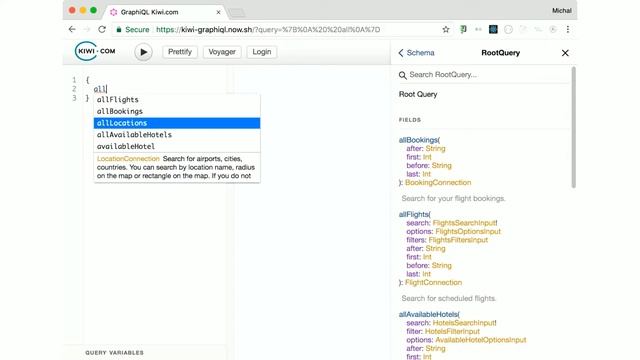640x360 pixels.
Task: Open BookingConnection type link
Action: point(438,182)
